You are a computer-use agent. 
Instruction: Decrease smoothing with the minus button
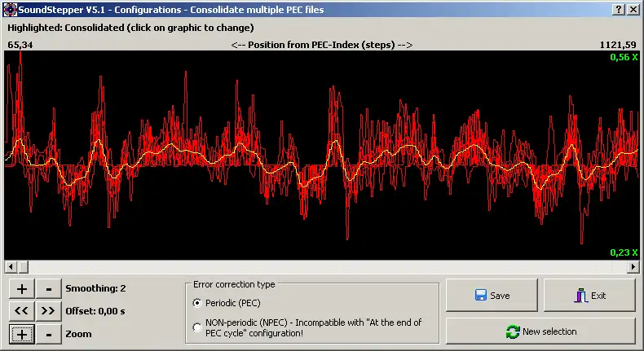[48, 288]
